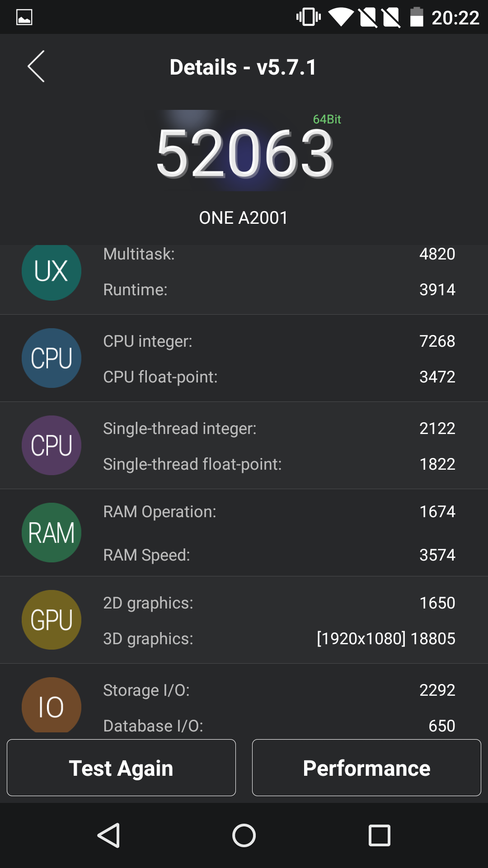Open the Performance view
Image resolution: width=488 pixels, height=868 pixels.
coord(366,767)
